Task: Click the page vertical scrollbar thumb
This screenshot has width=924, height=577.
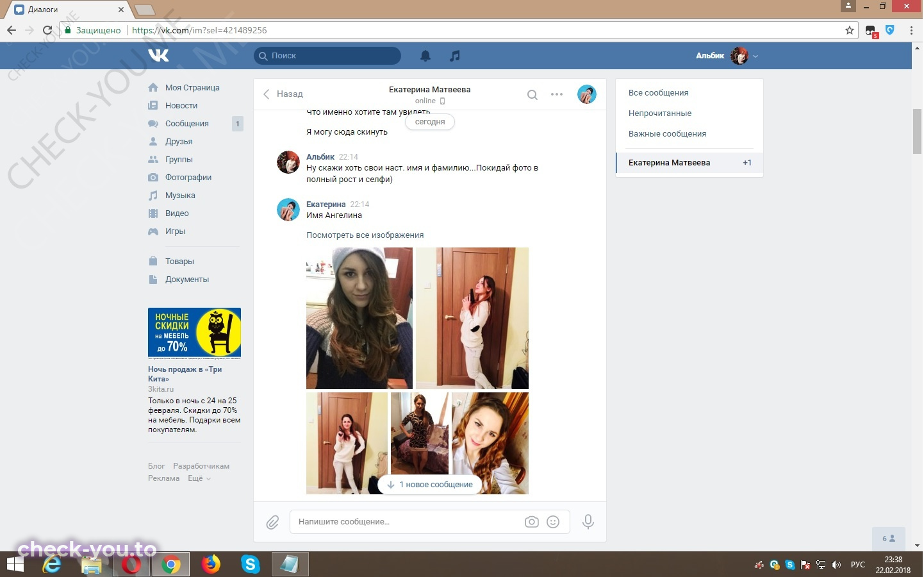Action: pos(918,131)
